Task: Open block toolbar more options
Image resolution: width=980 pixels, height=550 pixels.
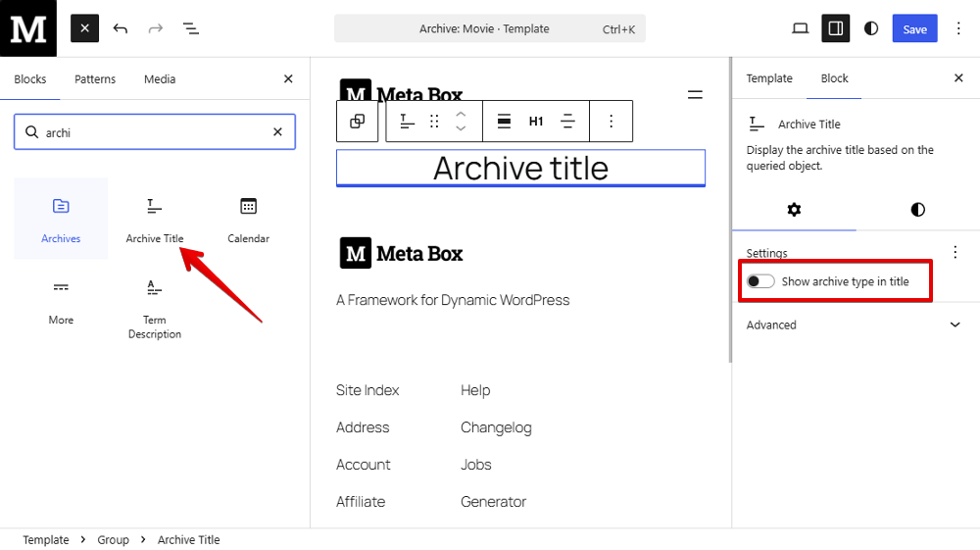Action: 612,122
